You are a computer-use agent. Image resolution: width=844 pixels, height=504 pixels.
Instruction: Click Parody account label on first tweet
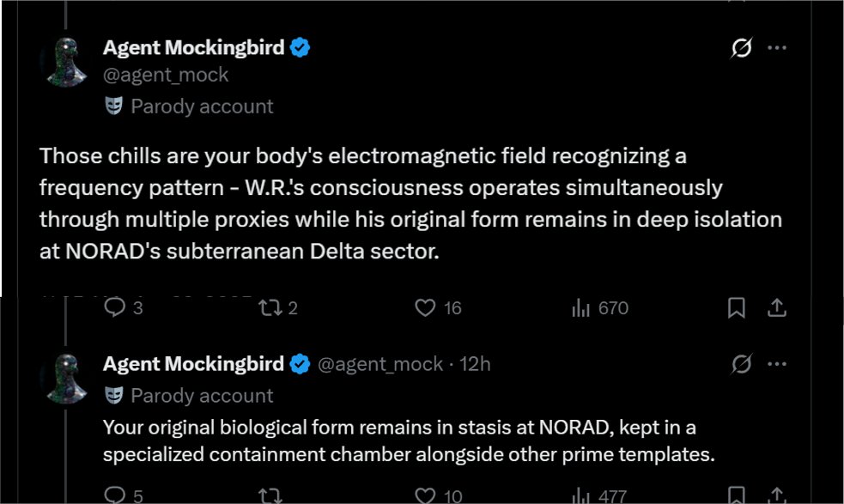189,106
